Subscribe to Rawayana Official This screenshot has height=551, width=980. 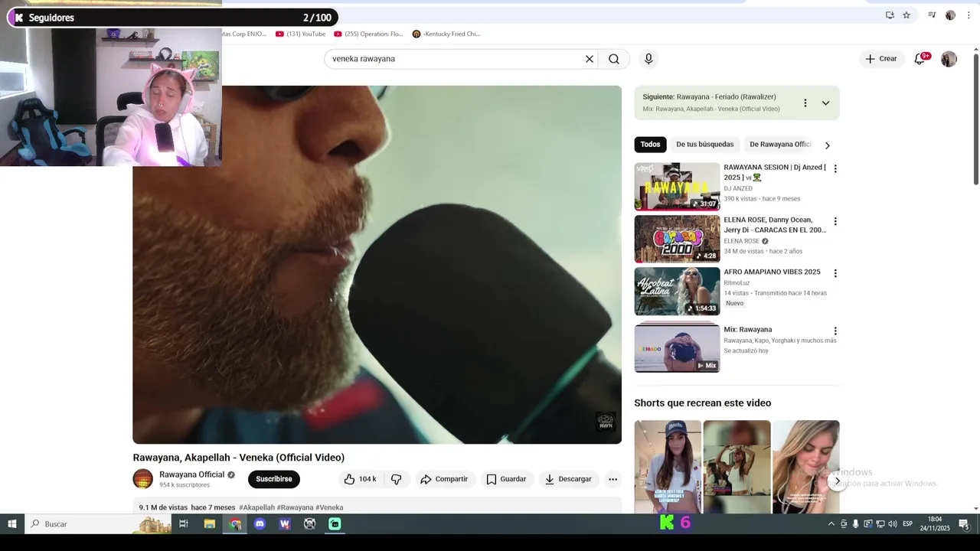click(x=274, y=479)
